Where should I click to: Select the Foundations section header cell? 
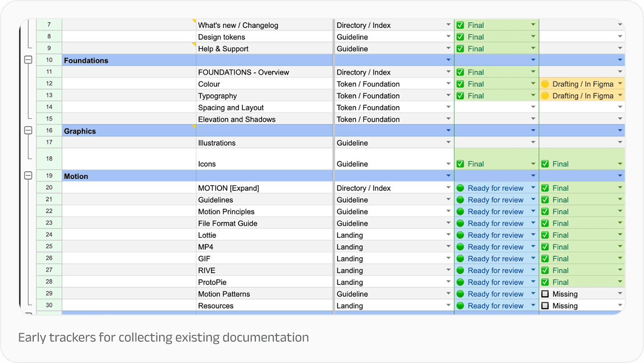[129, 60]
